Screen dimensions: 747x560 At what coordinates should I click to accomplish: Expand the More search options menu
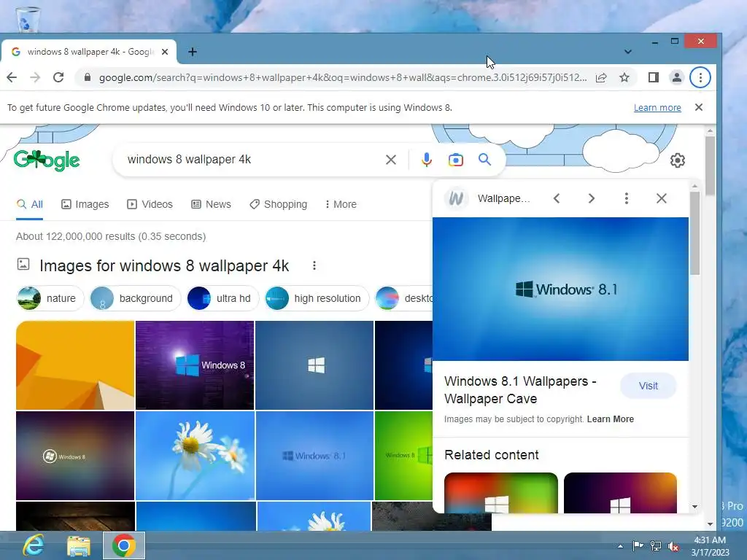(x=340, y=204)
